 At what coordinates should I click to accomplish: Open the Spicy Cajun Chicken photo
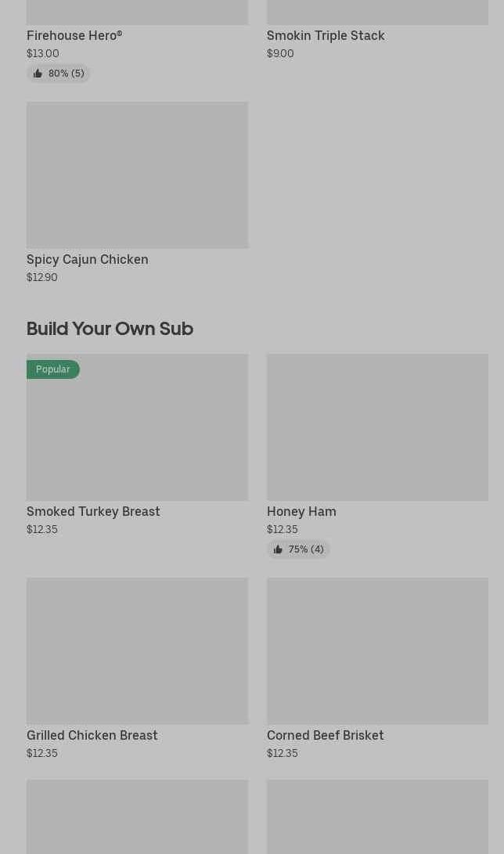(137, 175)
